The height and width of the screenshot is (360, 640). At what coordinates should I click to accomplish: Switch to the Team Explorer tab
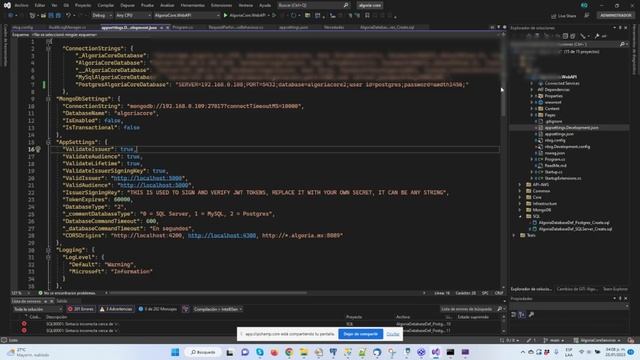coord(615,289)
